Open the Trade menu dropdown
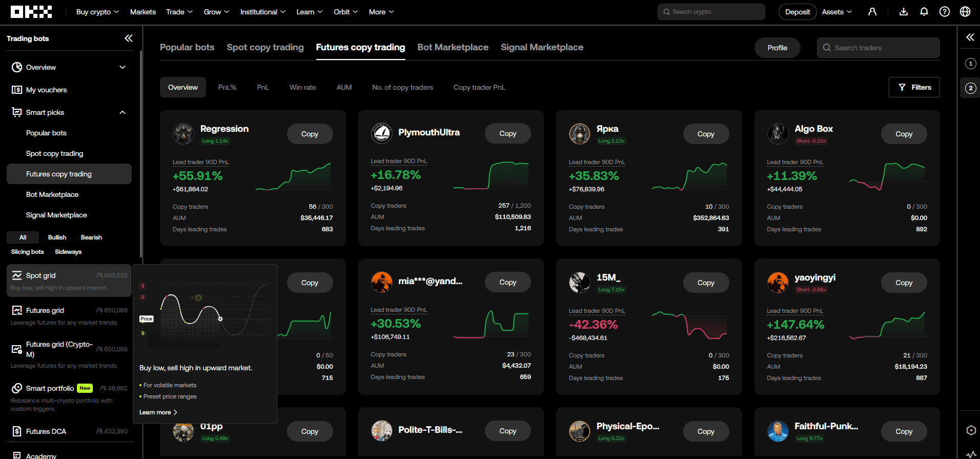 (x=179, y=12)
